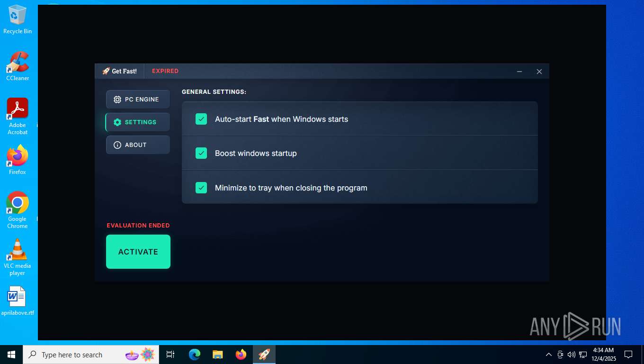The image size is (644, 364).
Task: Select the VLC media player shortcut
Action: point(18,257)
